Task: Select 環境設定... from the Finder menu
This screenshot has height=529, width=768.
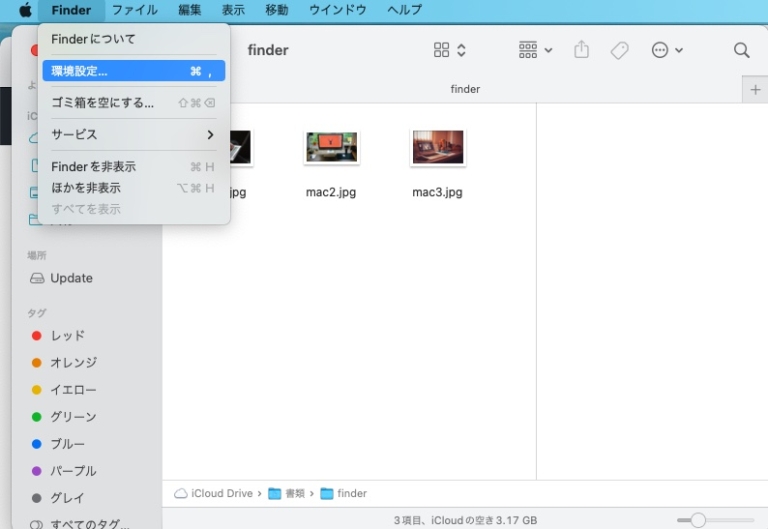Action: (132, 71)
